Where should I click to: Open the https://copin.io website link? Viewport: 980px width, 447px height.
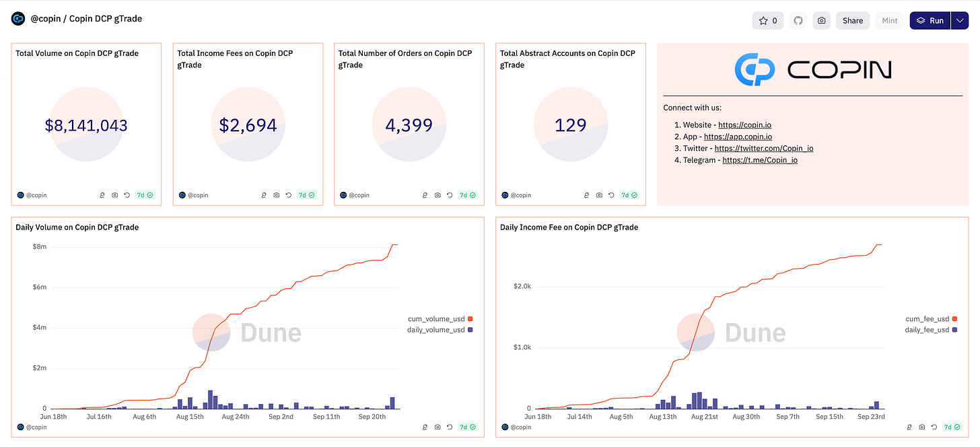(x=744, y=125)
